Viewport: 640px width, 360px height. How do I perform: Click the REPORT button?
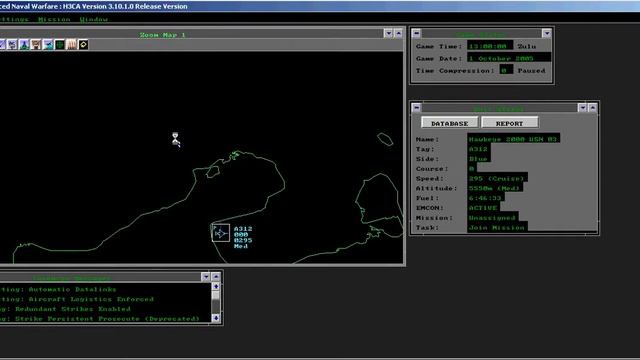pyautogui.click(x=509, y=123)
